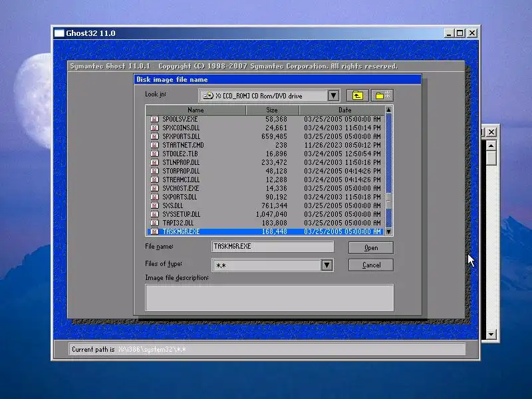The height and width of the screenshot is (399, 532).
Task: Go up one folder level icon
Action: point(357,96)
